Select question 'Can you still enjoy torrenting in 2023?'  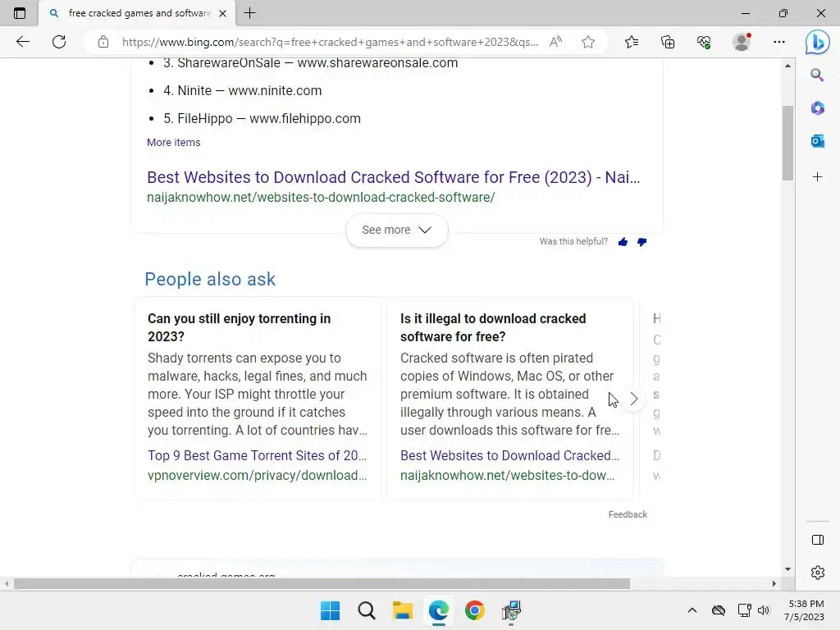(x=239, y=327)
